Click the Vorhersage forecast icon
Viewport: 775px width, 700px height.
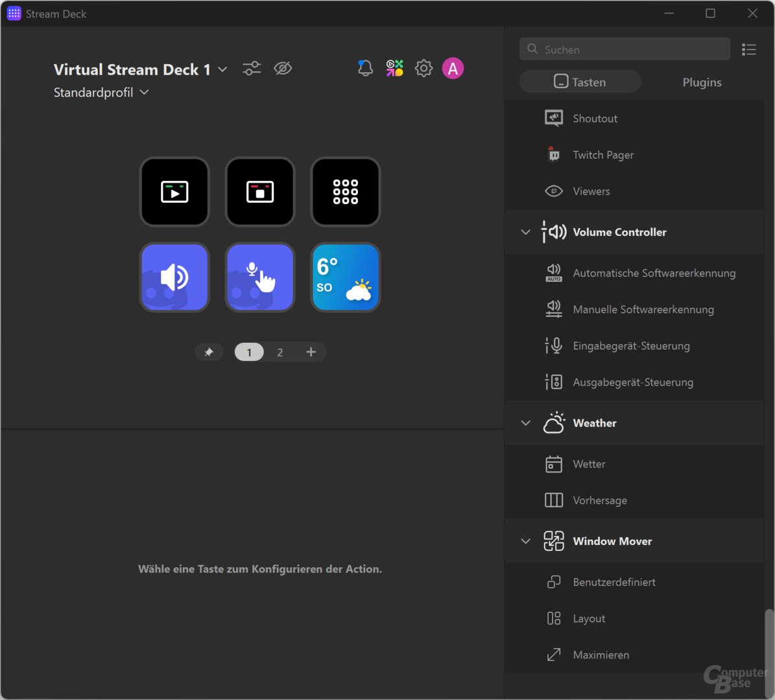pyautogui.click(x=553, y=500)
